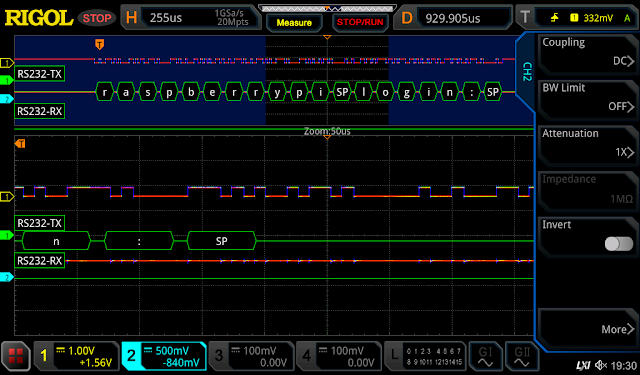Select decoded 'g' character in overview
The width and height of the screenshot is (640, 375).
click(x=407, y=92)
